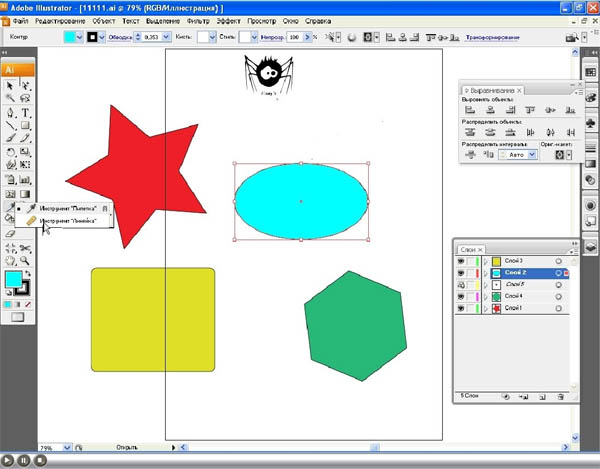The height and width of the screenshot is (469, 600).
Task: Hide layer Слой 3 with eye icon
Action: (x=462, y=260)
